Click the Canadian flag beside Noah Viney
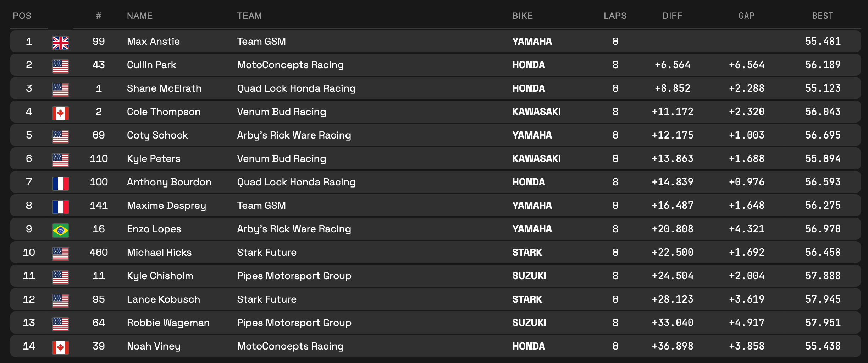868x363 pixels. 61,347
